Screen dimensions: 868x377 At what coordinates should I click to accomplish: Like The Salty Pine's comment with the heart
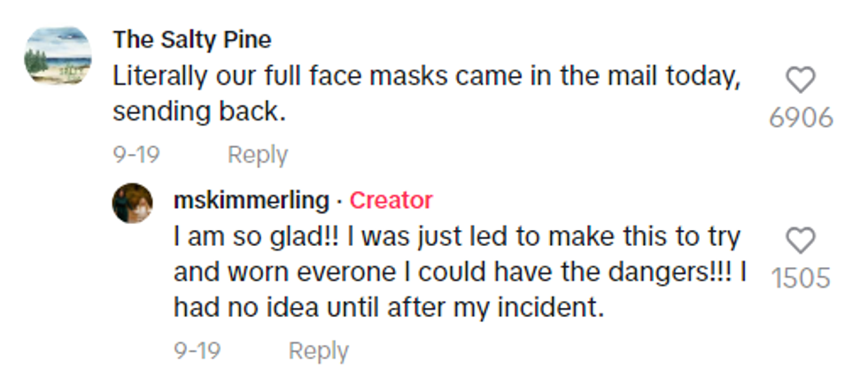coord(801,81)
